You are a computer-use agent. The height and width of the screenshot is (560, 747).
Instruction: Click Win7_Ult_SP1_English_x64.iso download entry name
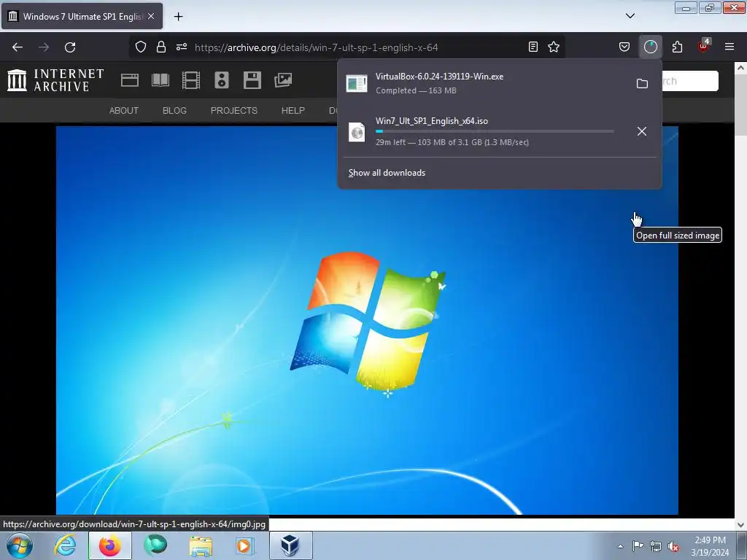432,121
